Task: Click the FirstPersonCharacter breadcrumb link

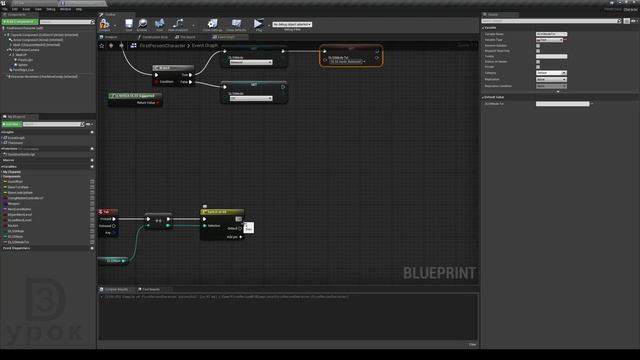Action: (162, 46)
